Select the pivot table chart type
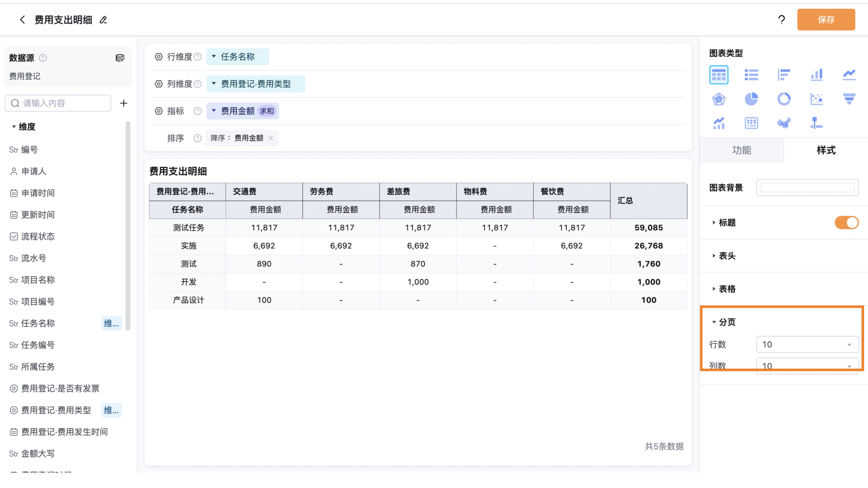 (719, 75)
